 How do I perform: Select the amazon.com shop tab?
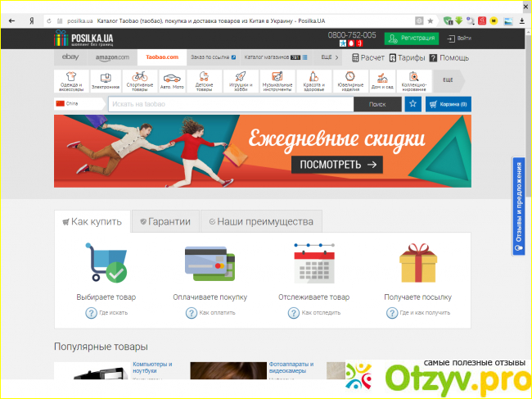tap(112, 57)
